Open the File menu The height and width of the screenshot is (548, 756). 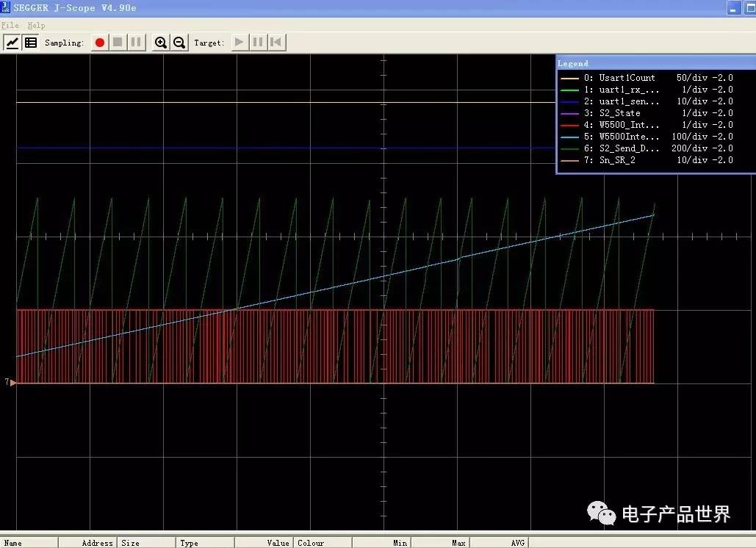click(10, 25)
